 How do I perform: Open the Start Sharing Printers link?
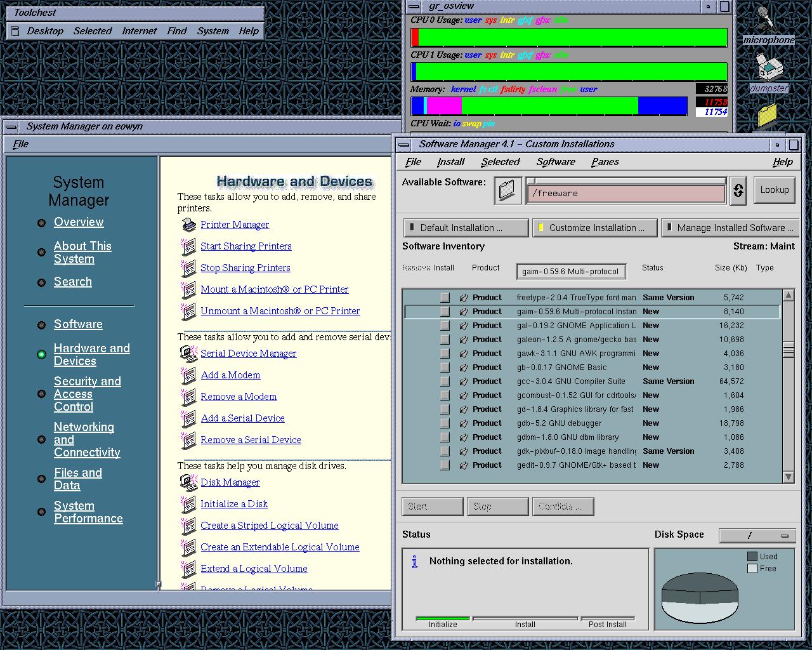[246, 246]
